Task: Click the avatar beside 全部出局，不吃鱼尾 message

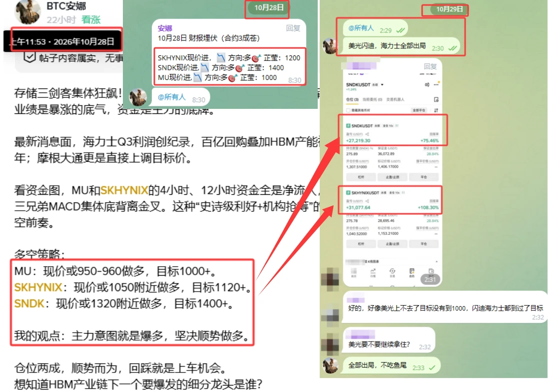Action: click(330, 366)
